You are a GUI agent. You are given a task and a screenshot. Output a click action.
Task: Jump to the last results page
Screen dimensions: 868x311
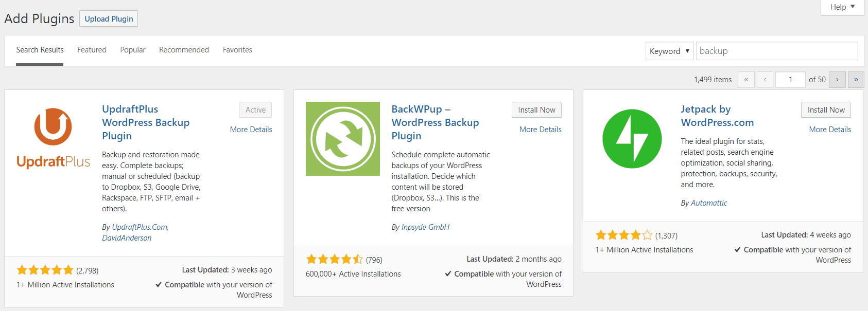[x=856, y=80]
